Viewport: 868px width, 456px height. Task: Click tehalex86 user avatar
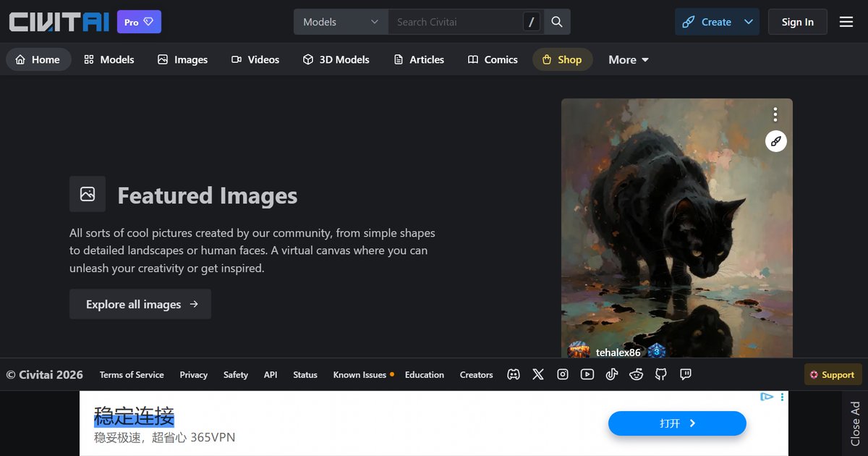coord(579,352)
